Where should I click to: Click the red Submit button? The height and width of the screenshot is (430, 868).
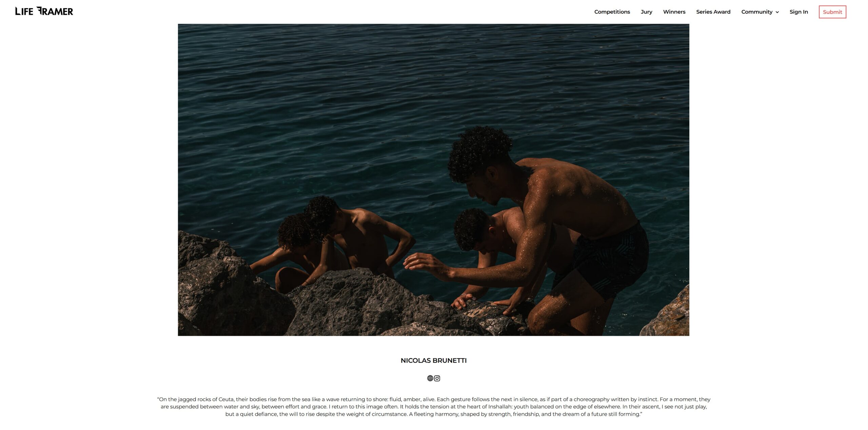pyautogui.click(x=832, y=12)
